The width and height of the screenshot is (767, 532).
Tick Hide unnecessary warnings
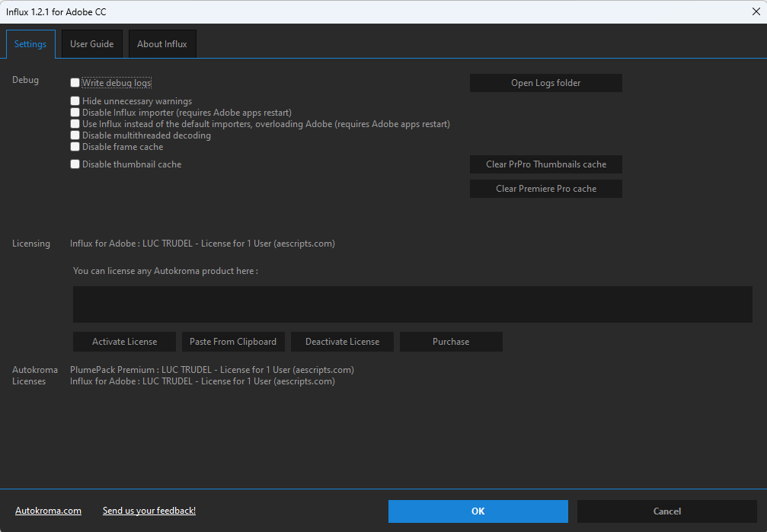[75, 100]
